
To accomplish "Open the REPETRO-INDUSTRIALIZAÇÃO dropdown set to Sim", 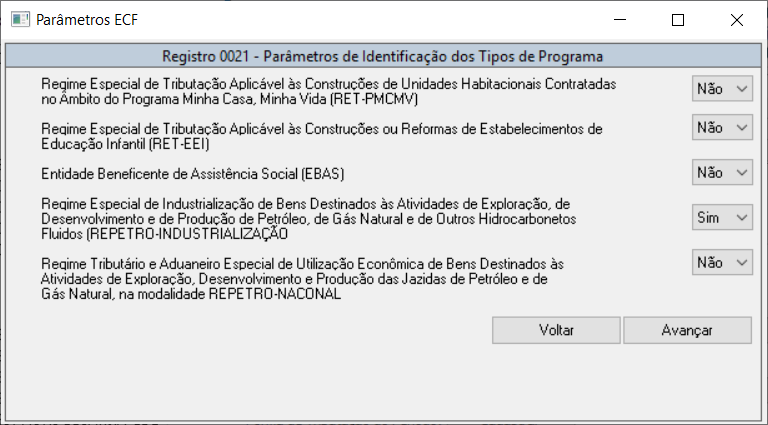I will (x=722, y=217).
